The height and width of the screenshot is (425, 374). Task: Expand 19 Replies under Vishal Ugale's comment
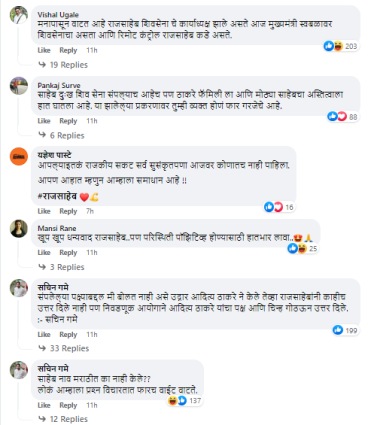pyautogui.click(x=63, y=65)
